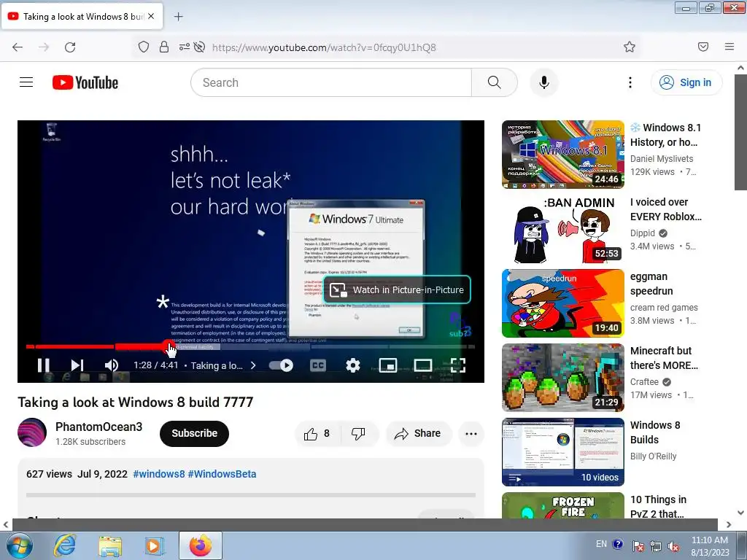Open Firefox application menu hamburger
The width and height of the screenshot is (747, 560).
click(729, 47)
